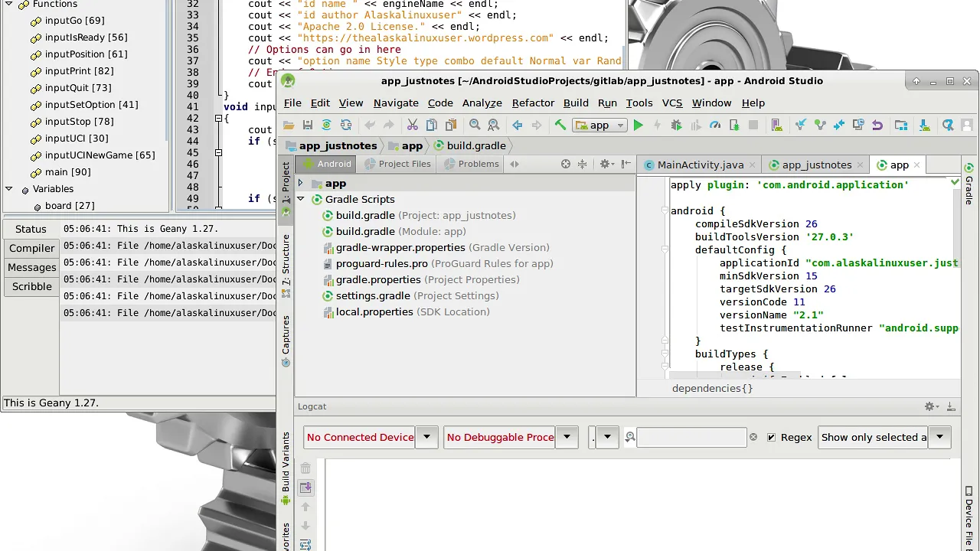Clear the Logcat search field with x icon
Viewport: 980px width, 551px height.
(x=753, y=437)
